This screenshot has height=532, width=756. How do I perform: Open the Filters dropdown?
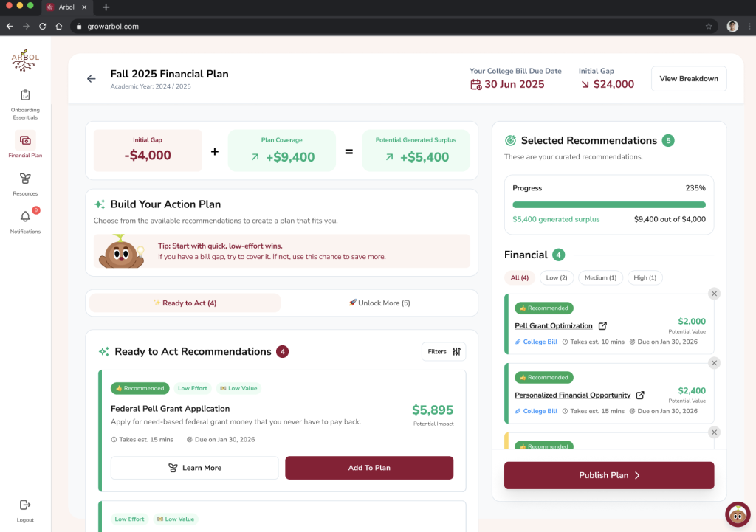click(x=444, y=352)
